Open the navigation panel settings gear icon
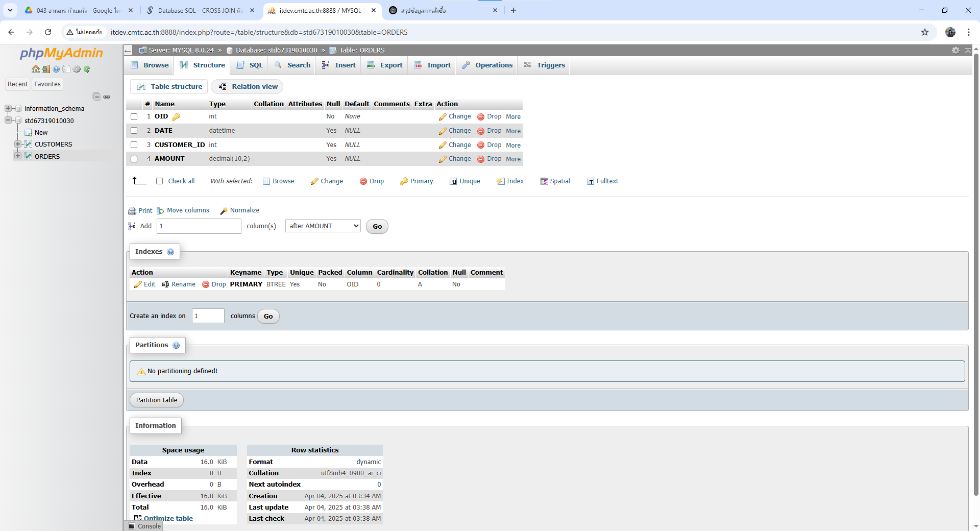This screenshot has width=980, height=531. coord(77,69)
